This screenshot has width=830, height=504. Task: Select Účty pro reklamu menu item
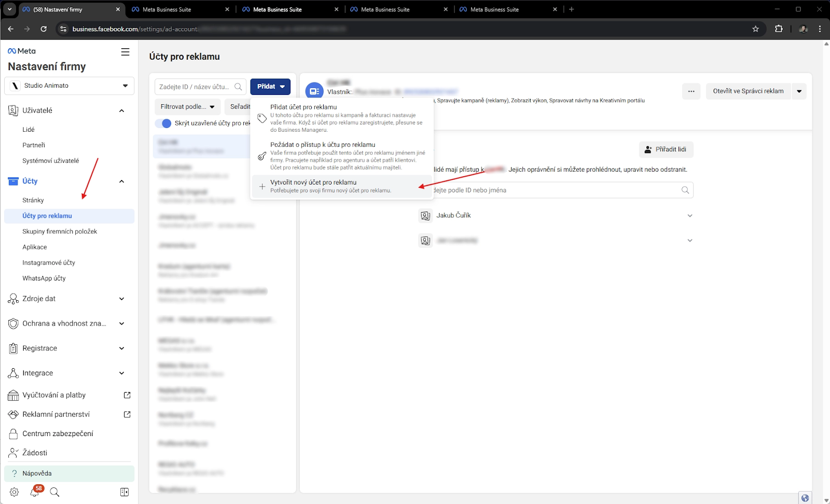(x=69, y=216)
